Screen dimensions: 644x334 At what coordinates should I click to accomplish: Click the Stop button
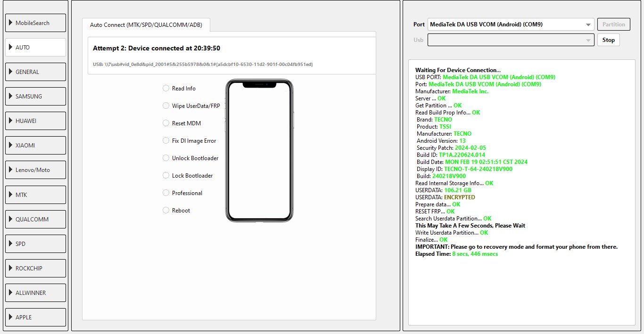[609, 40]
